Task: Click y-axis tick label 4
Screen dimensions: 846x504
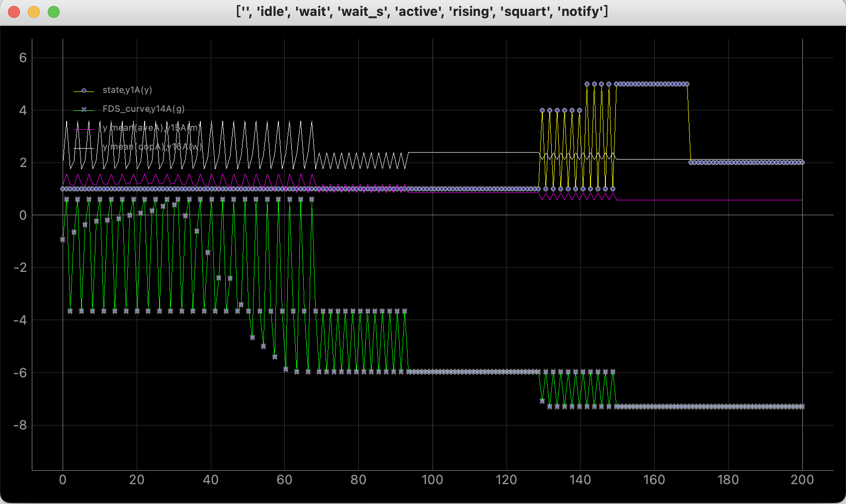Action: click(23, 110)
